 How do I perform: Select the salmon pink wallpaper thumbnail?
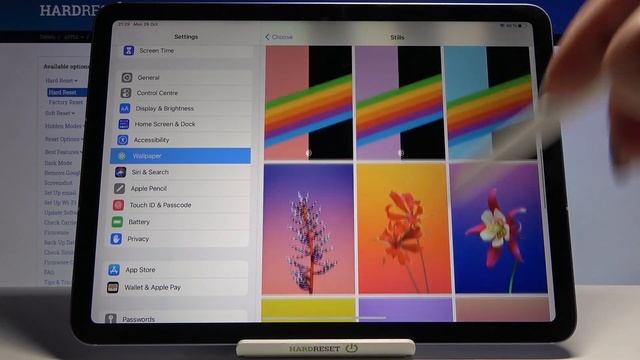(x=503, y=309)
